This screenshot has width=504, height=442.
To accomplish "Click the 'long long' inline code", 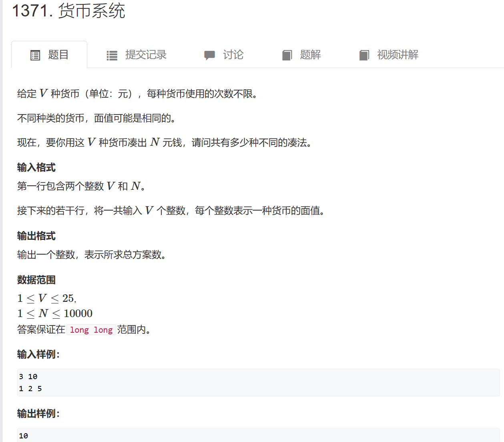I will coord(91,330).
